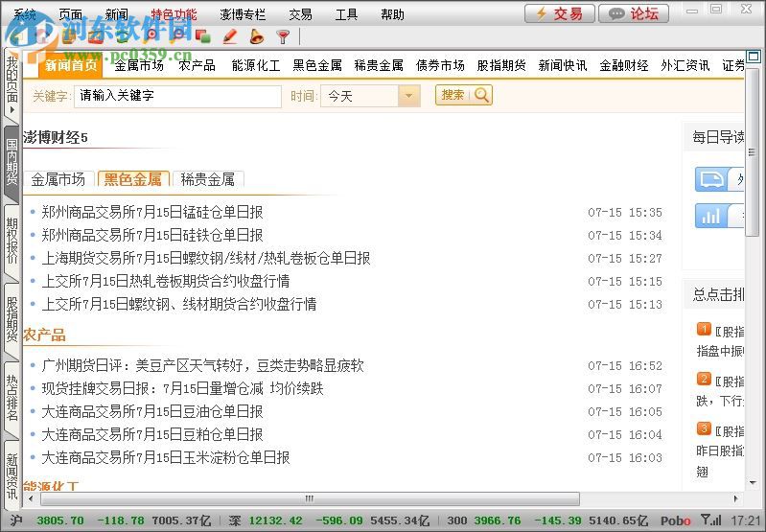Open the 股指期货 vertical side tab
Image resolution: width=766 pixels, height=532 pixels.
(12, 319)
